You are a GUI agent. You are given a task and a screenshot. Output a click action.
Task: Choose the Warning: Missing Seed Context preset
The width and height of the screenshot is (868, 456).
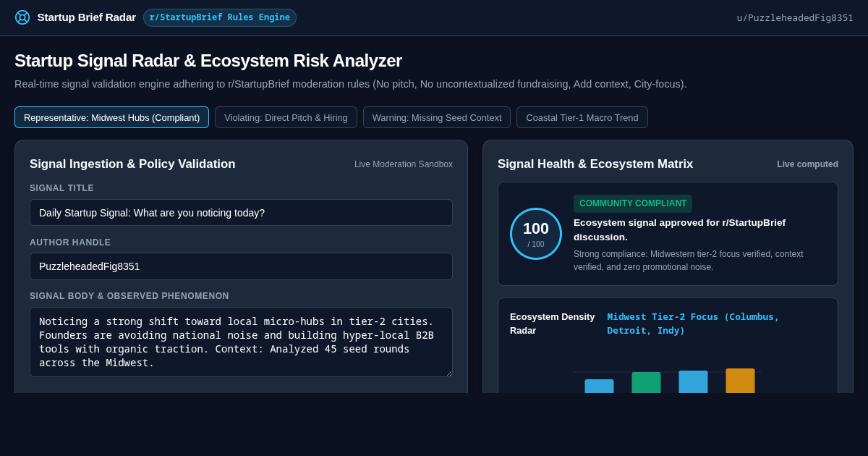pyautogui.click(x=437, y=117)
